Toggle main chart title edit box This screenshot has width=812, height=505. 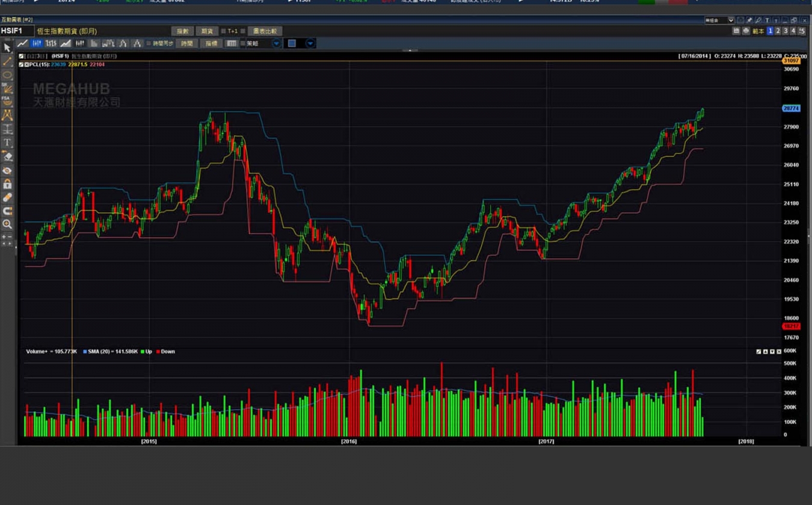(22, 56)
